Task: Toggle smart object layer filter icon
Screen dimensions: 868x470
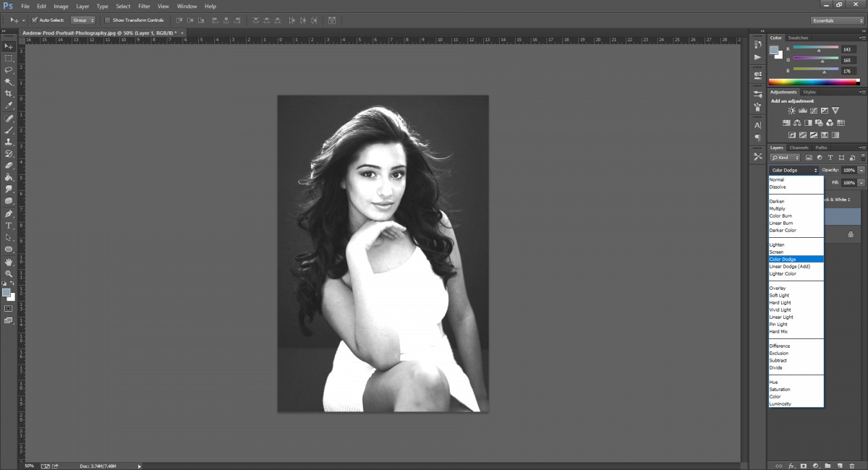Action: pos(851,157)
